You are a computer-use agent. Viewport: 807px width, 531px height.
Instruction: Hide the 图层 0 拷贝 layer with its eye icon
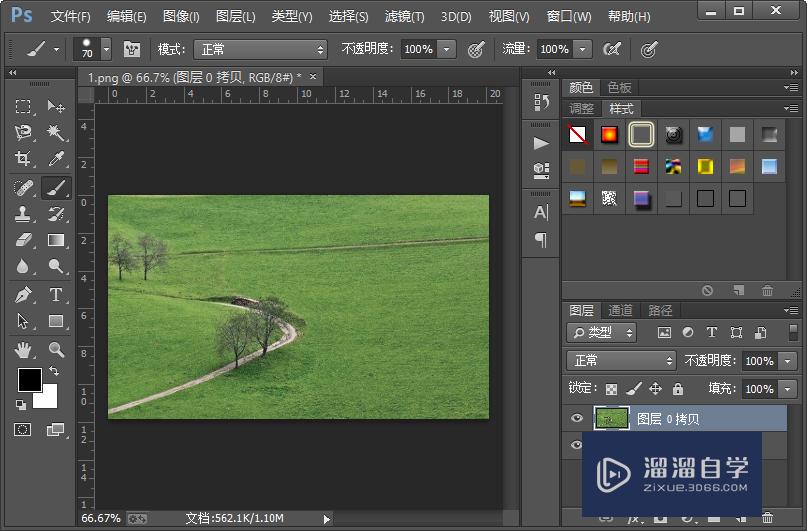[x=576, y=419]
